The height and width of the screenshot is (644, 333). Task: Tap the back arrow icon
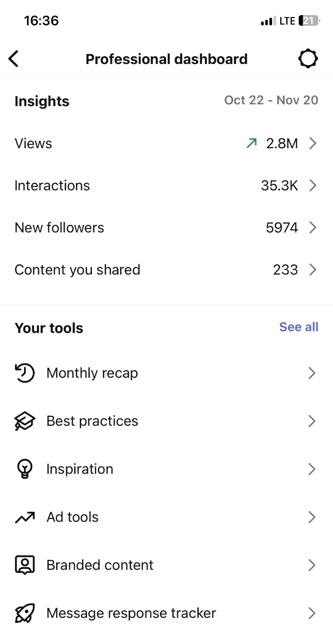point(14,59)
